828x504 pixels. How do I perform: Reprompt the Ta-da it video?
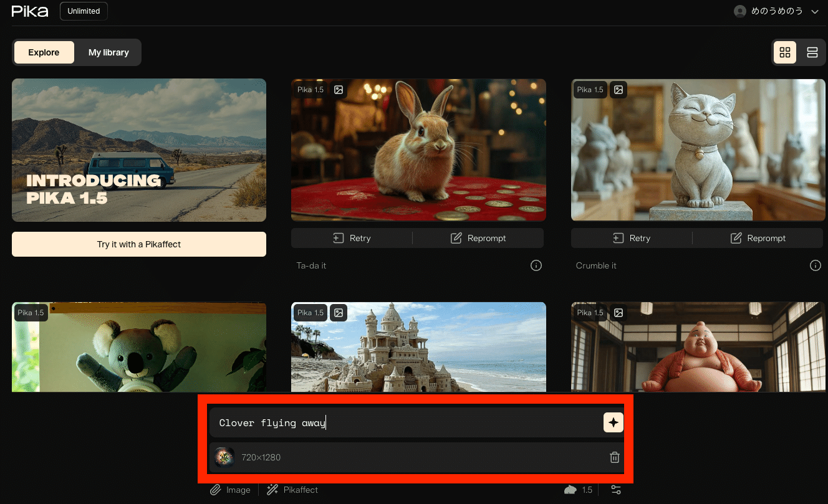(478, 238)
